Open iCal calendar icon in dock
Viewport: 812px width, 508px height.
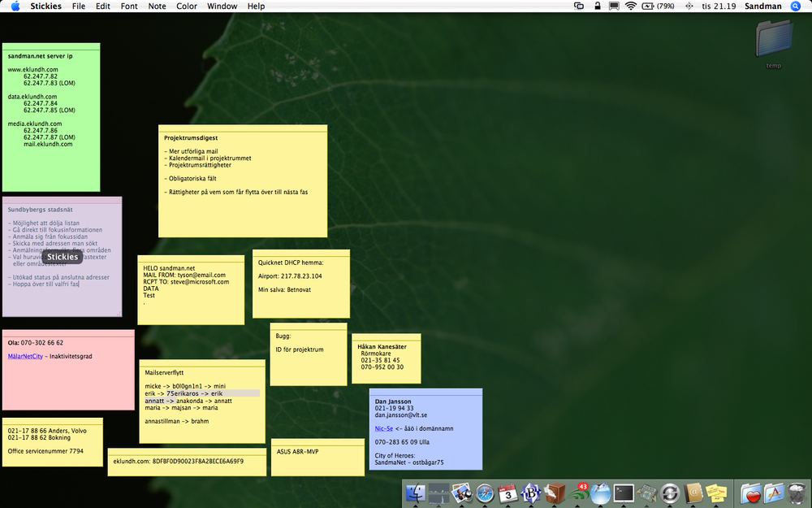508,493
